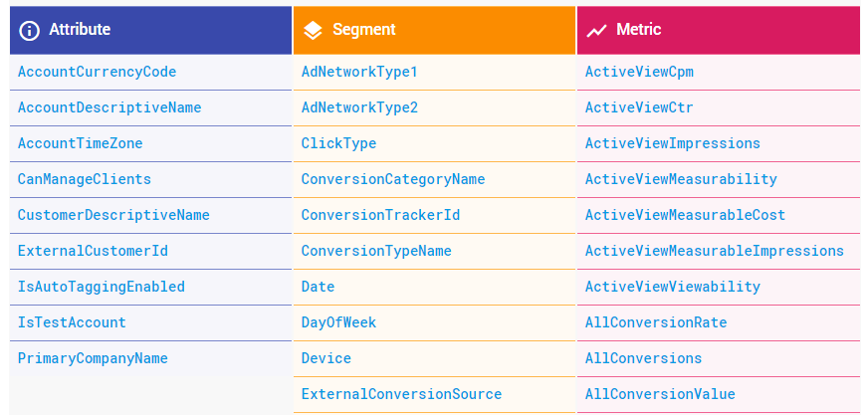This screenshot has width=868, height=415.
Task: Click the Device segment link
Action: click(x=326, y=358)
